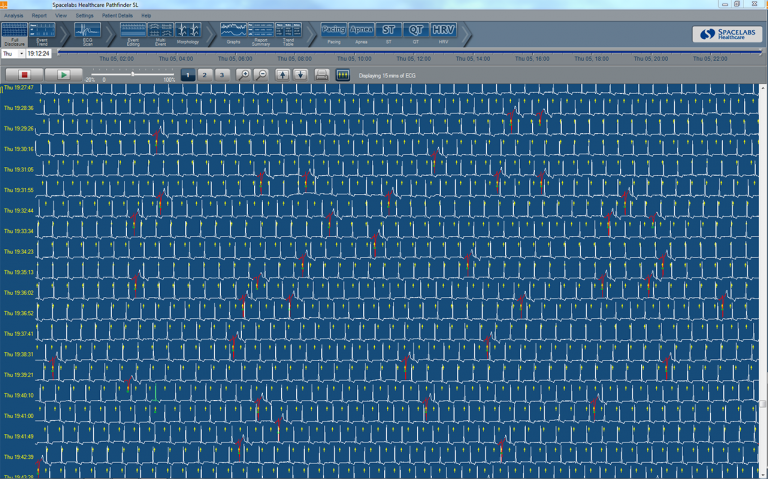
Task: Click the time input field 19:12:24
Action: [39, 54]
